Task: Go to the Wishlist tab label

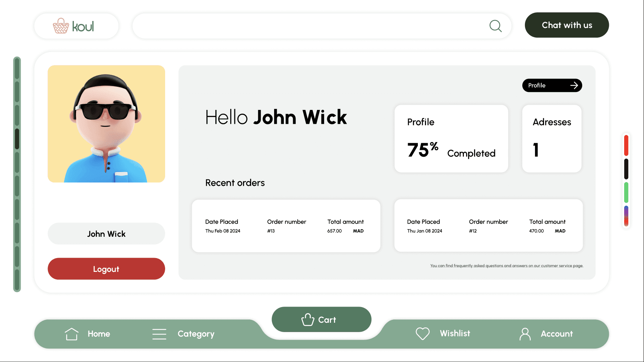Action: (455, 333)
